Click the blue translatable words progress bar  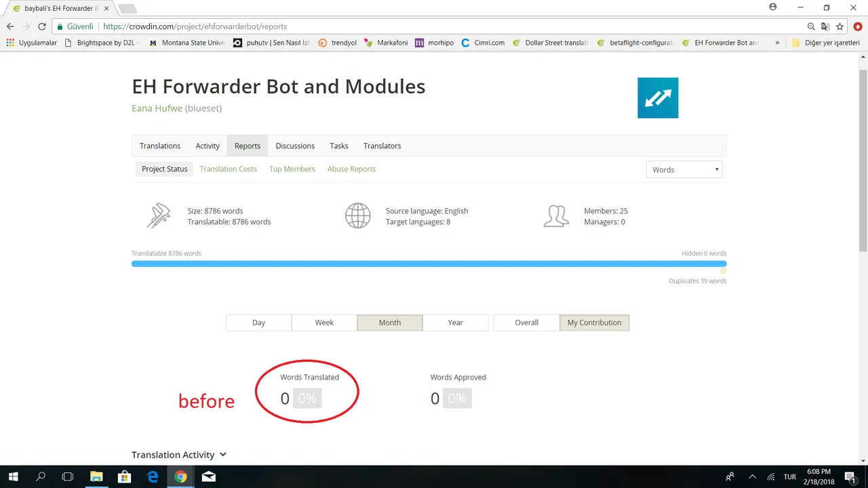coord(429,264)
